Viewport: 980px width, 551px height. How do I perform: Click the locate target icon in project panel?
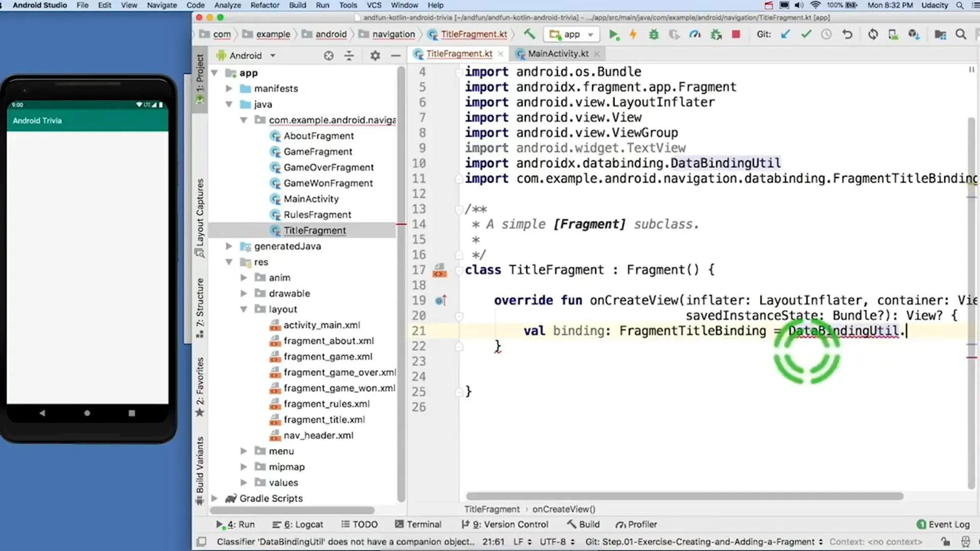[x=329, y=56]
